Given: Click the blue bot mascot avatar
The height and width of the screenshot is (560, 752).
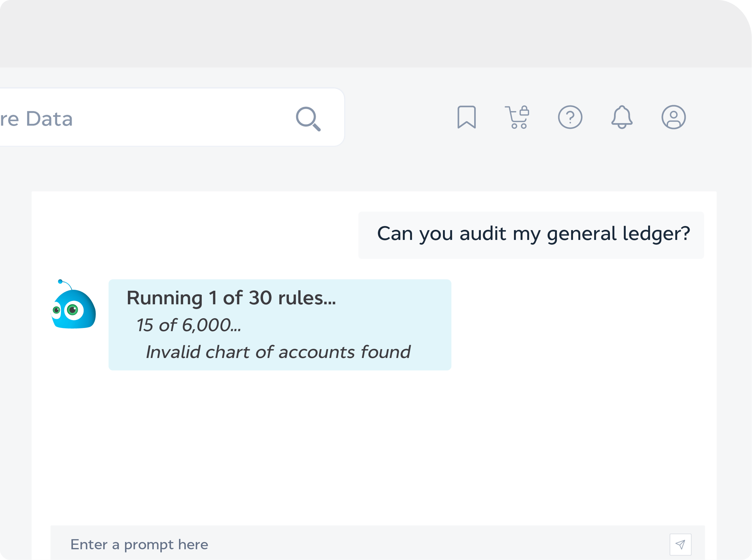Looking at the screenshot, I should click(74, 306).
